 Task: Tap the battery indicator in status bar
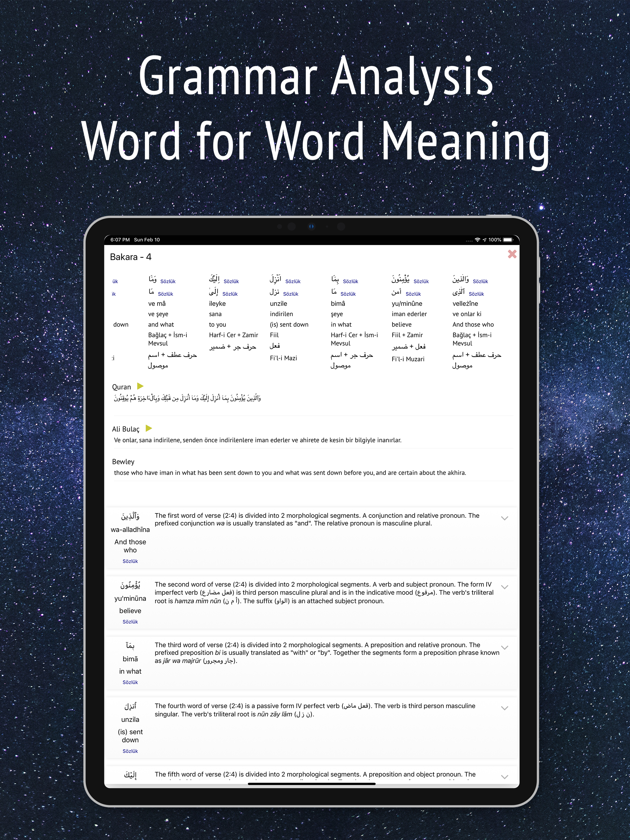(508, 240)
